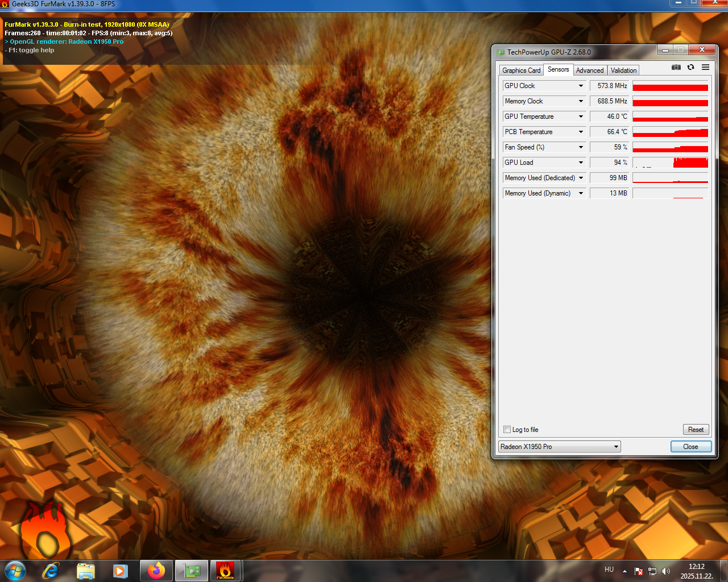Open the GPU Clock sensor dropdown
Image resolution: width=728 pixels, height=582 pixels.
(x=581, y=86)
